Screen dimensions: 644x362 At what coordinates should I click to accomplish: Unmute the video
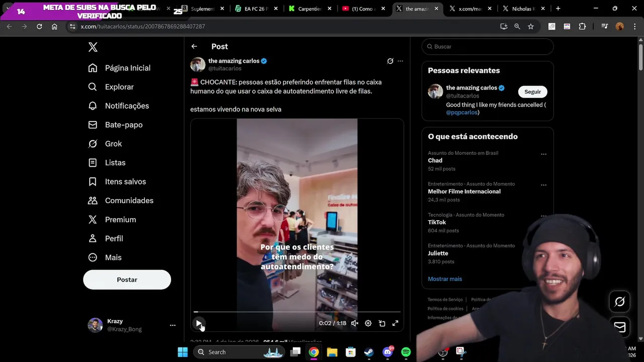coord(355,323)
